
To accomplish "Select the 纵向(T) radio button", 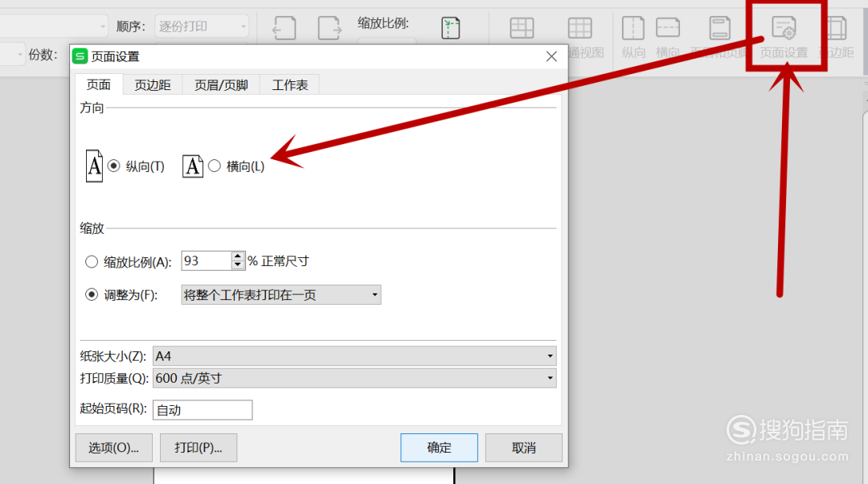I will click(113, 166).
